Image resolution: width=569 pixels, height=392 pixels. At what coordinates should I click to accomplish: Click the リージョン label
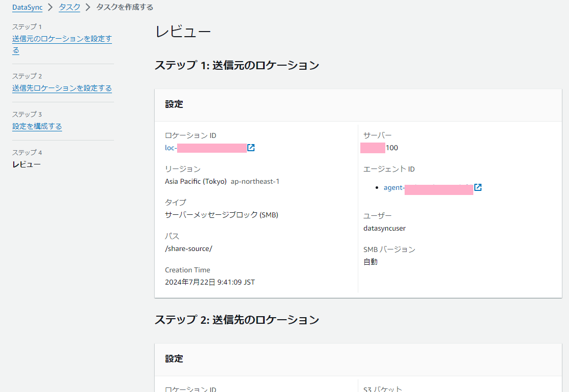point(183,169)
